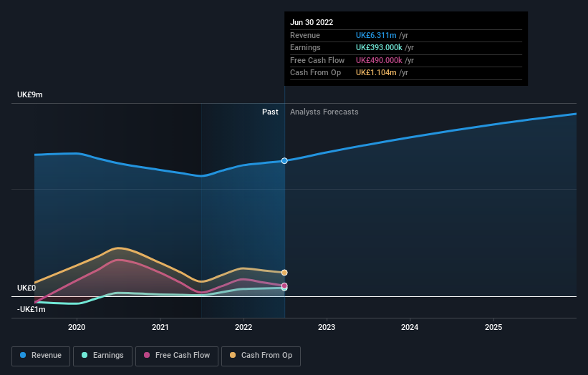Click the 2024 x-axis label

click(x=410, y=327)
